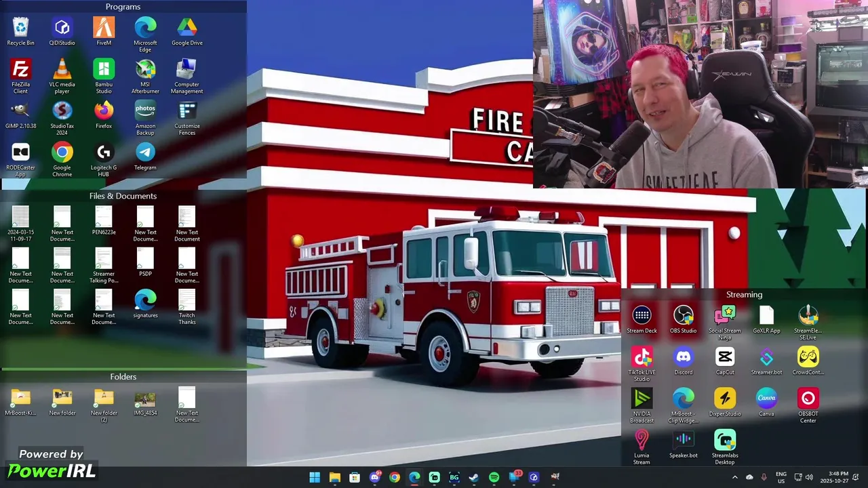
Task: Open the MrBoost Clip Widget shortcut
Action: pyautogui.click(x=683, y=406)
